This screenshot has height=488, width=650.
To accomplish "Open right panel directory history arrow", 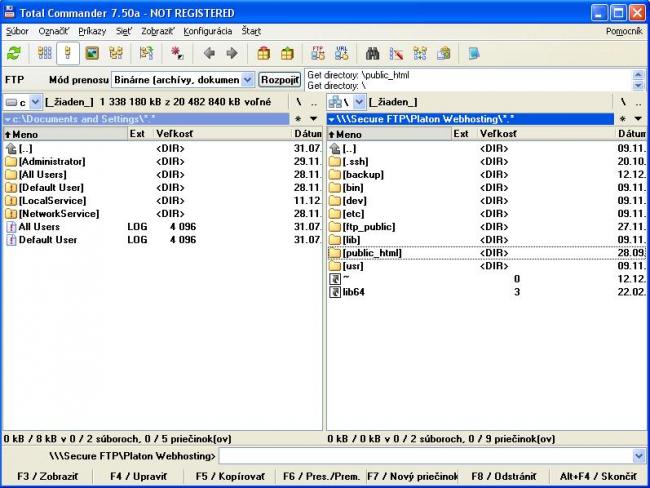I will tap(638, 119).
